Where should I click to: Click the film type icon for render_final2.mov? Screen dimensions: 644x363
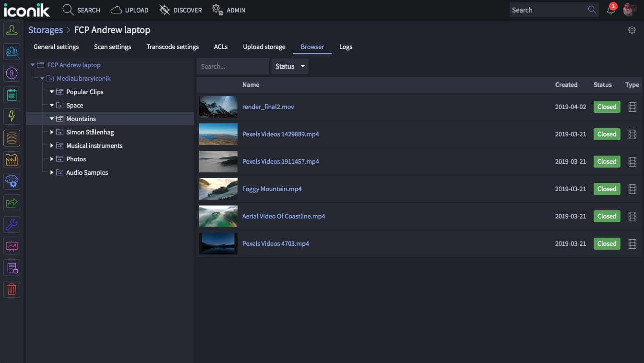pos(632,107)
